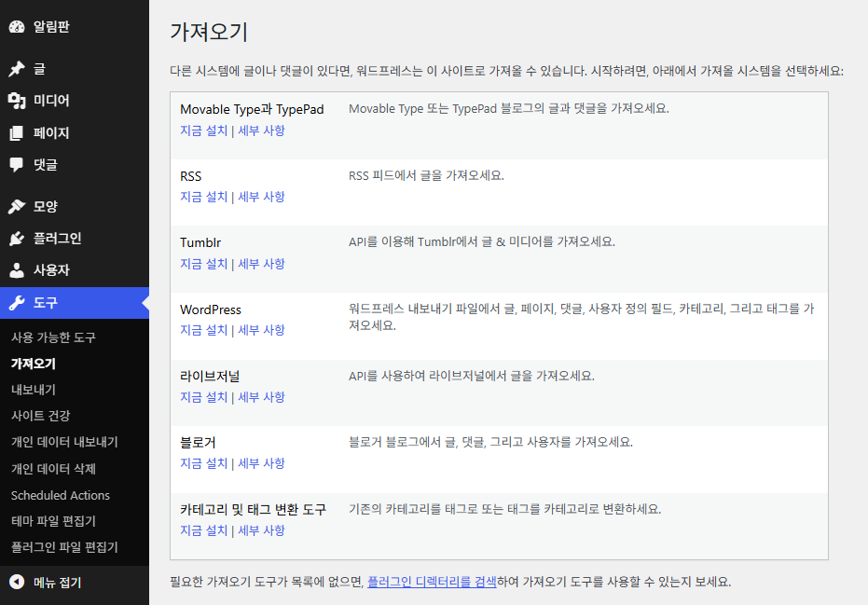
Task: Click the Plugins (플러그인) plug icon
Action: [17, 239]
